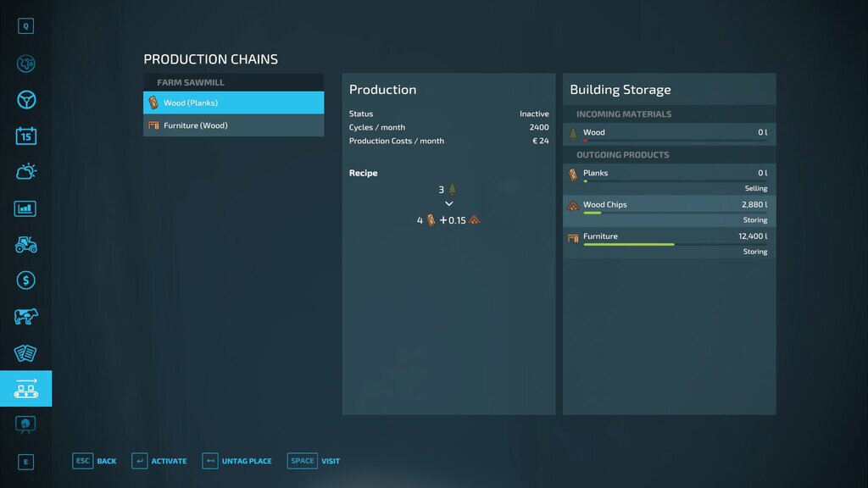Image resolution: width=868 pixels, height=488 pixels.
Task: Open the map overview globe icon
Action: click(25, 64)
